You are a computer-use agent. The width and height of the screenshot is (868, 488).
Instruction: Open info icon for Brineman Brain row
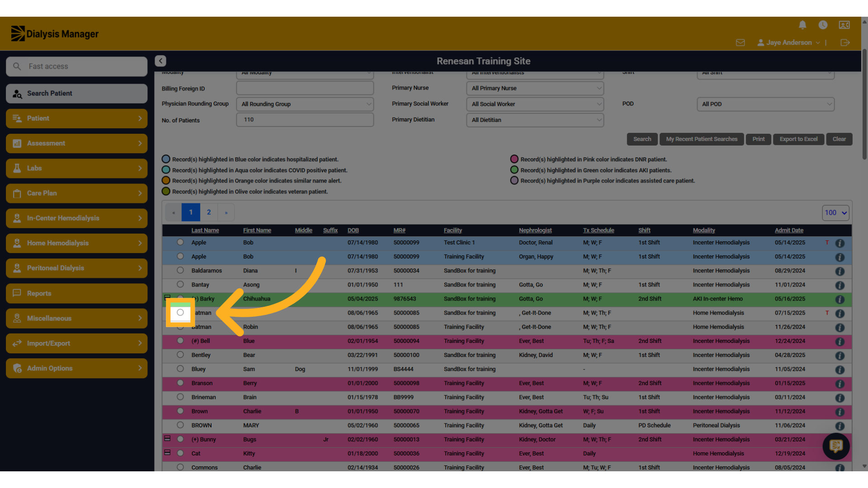tap(840, 398)
